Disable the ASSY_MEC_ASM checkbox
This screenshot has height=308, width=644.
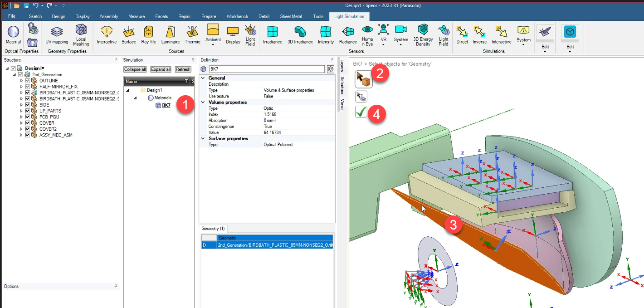28,135
